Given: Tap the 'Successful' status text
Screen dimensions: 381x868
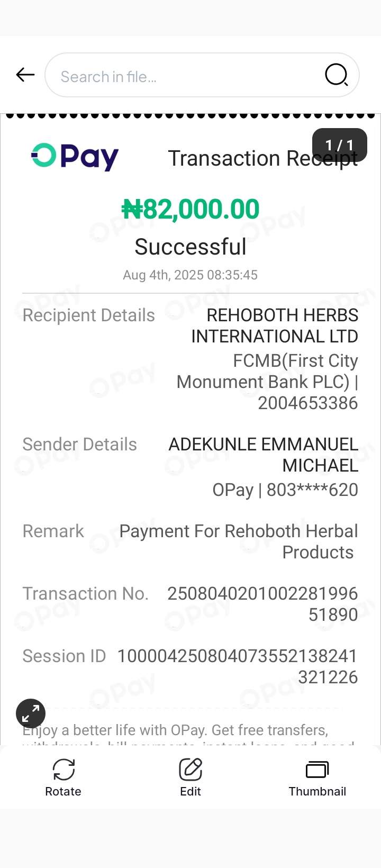Looking at the screenshot, I should (x=190, y=247).
